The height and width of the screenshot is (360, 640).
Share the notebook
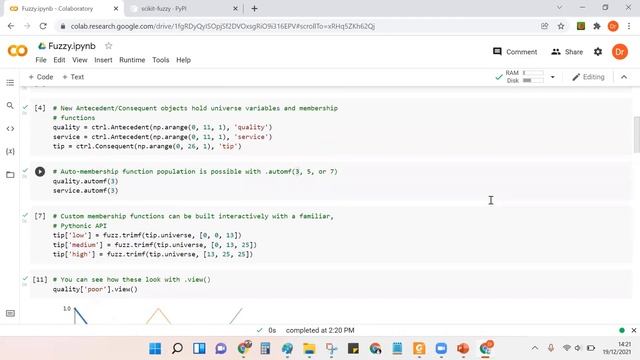point(567,52)
